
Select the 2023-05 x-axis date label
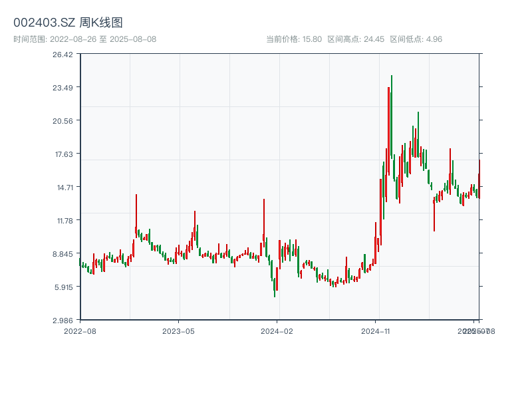pos(178,331)
